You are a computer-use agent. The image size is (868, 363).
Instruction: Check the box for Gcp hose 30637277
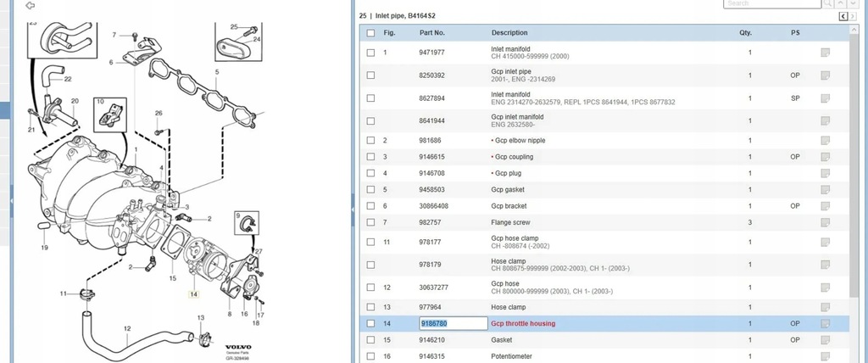370,288
